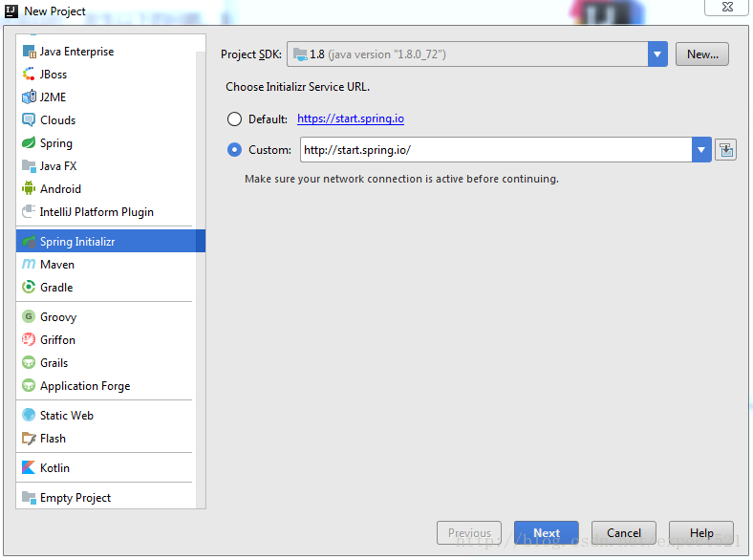Click the Grails green icon
Screen dimensions: 753x560
29,362
